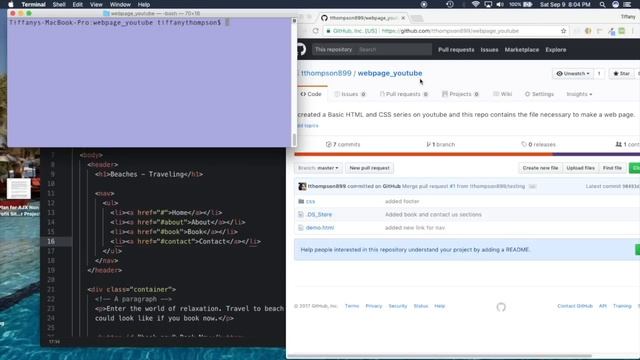Click the committer avatar thumbnail
The height and width of the screenshot is (360, 640).
pos(302,186)
